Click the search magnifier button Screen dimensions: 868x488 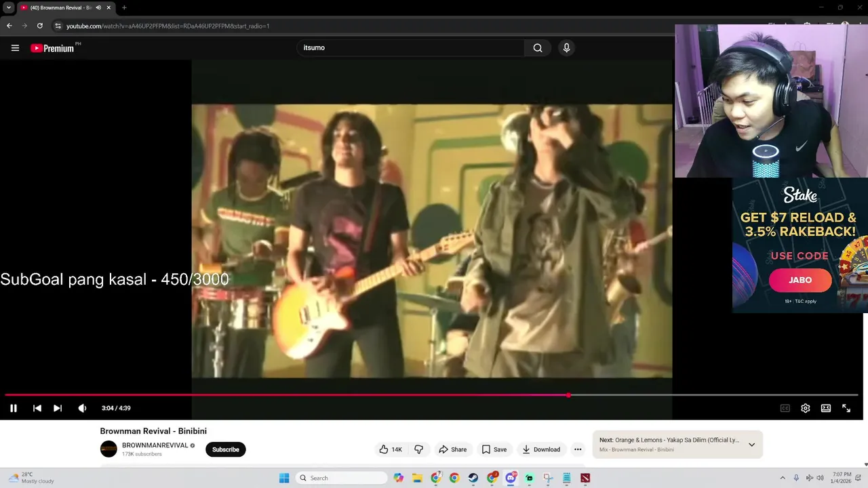tap(538, 48)
